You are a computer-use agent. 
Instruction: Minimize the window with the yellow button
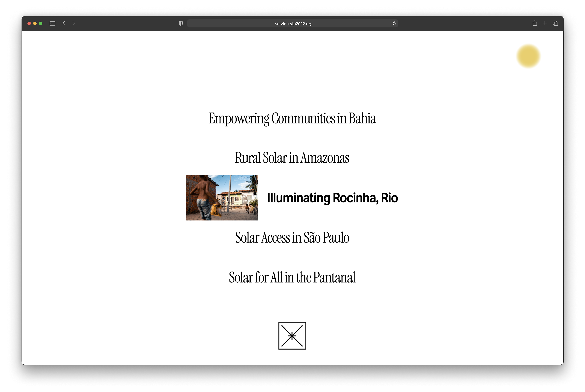pos(35,23)
